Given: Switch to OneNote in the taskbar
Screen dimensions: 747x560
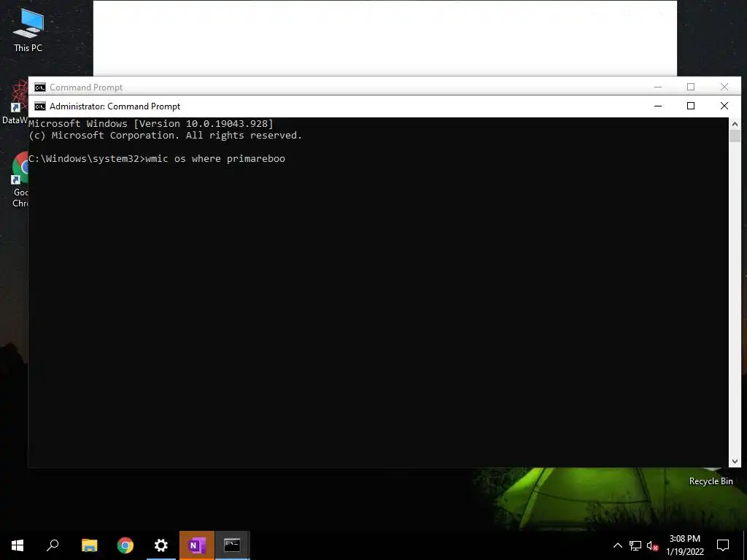Looking at the screenshot, I should pos(197,545).
